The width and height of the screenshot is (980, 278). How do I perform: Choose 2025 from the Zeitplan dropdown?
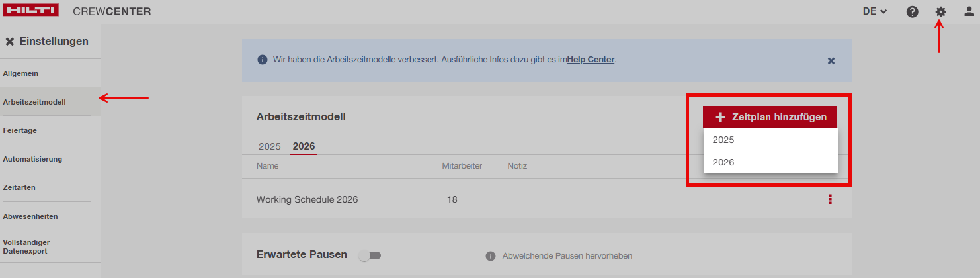(723, 140)
